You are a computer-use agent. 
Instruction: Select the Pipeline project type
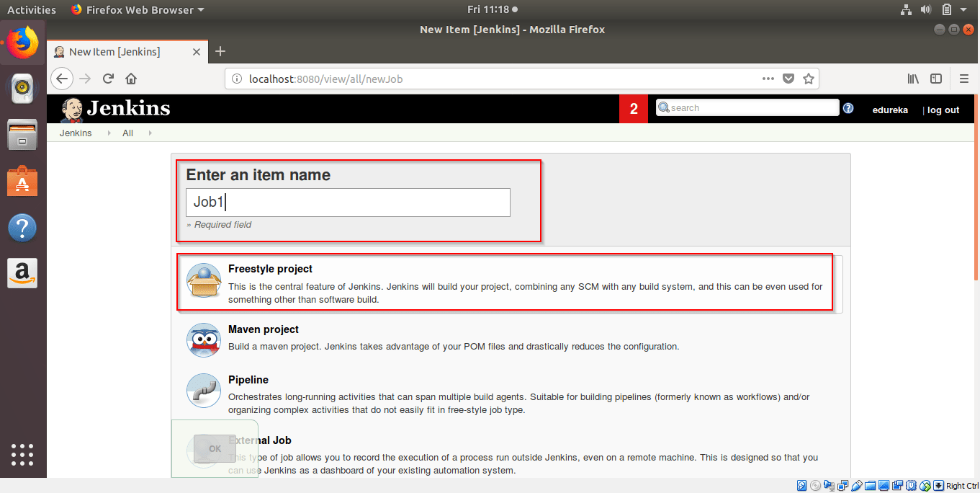248,380
